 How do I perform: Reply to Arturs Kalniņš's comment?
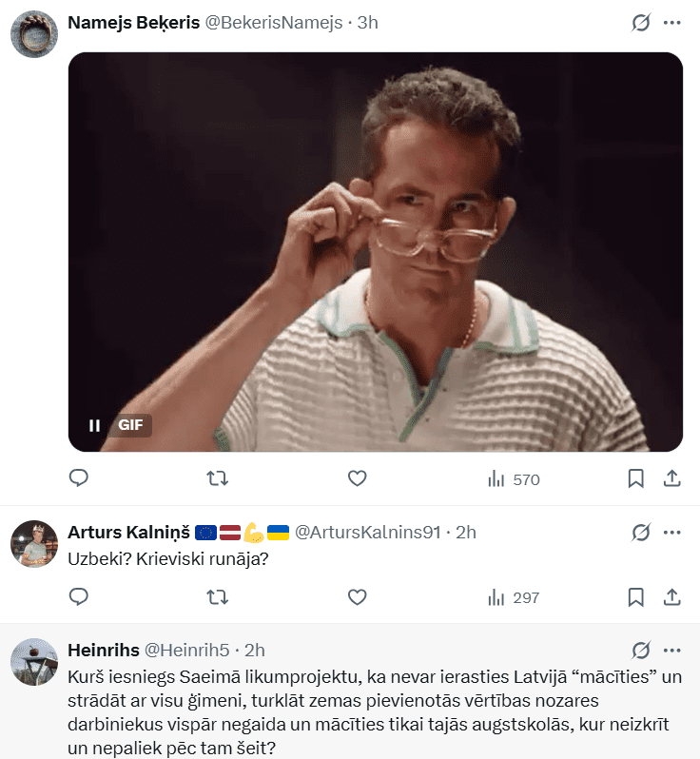coord(79,597)
